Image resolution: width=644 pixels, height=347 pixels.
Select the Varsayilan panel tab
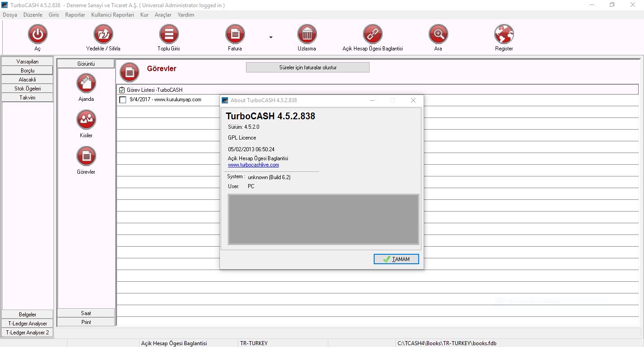pos(27,61)
